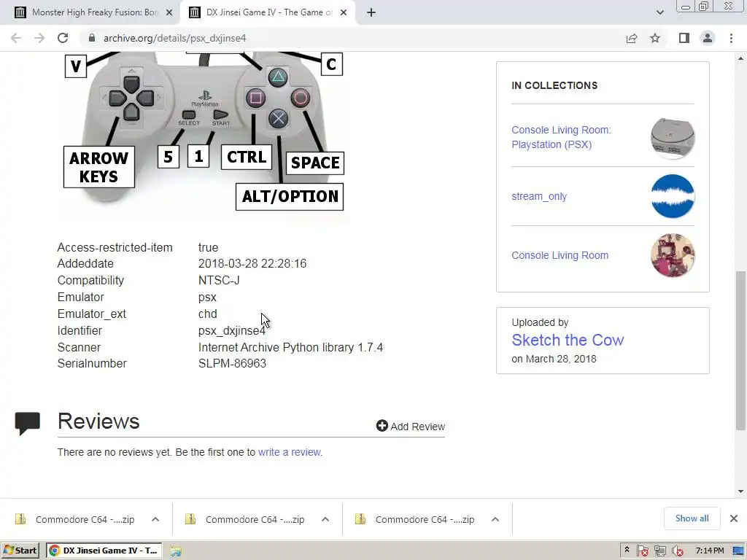Open Console Living Room: Playstation (PSX) collection
This screenshot has height=560, width=747.
point(561,137)
